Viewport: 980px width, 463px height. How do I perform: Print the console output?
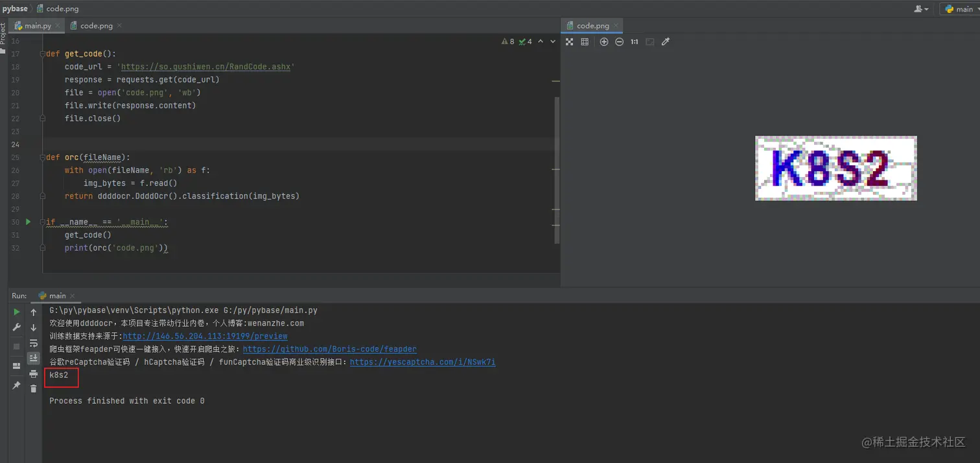pyautogui.click(x=34, y=374)
